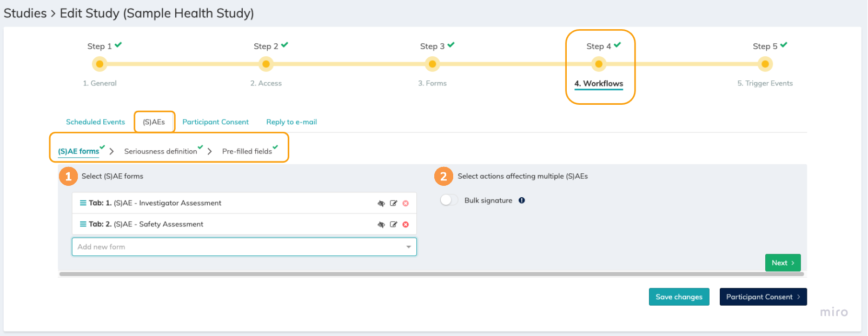Image resolution: width=868 pixels, height=336 pixels.
Task: Click the Bulk signature info icon
Action: (522, 200)
